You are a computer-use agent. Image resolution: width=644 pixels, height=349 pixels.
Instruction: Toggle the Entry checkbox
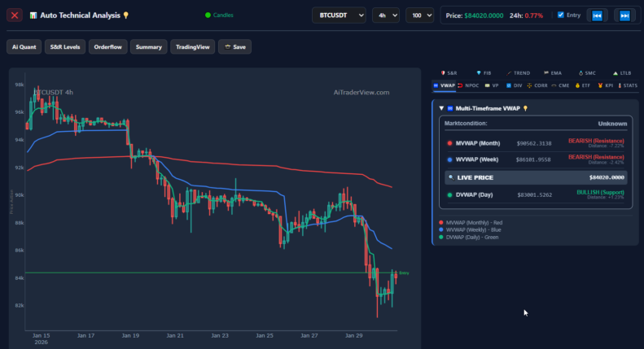[560, 15]
